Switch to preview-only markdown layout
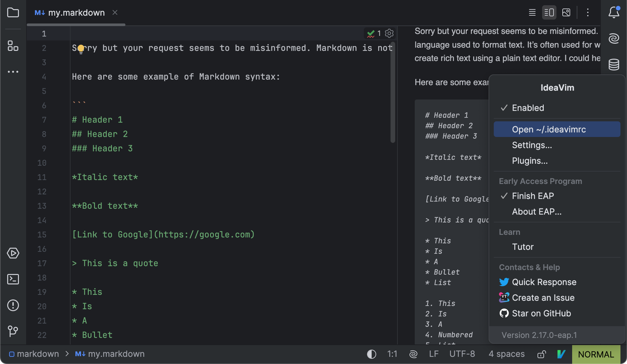This screenshot has height=364, width=627. pyautogui.click(x=566, y=12)
